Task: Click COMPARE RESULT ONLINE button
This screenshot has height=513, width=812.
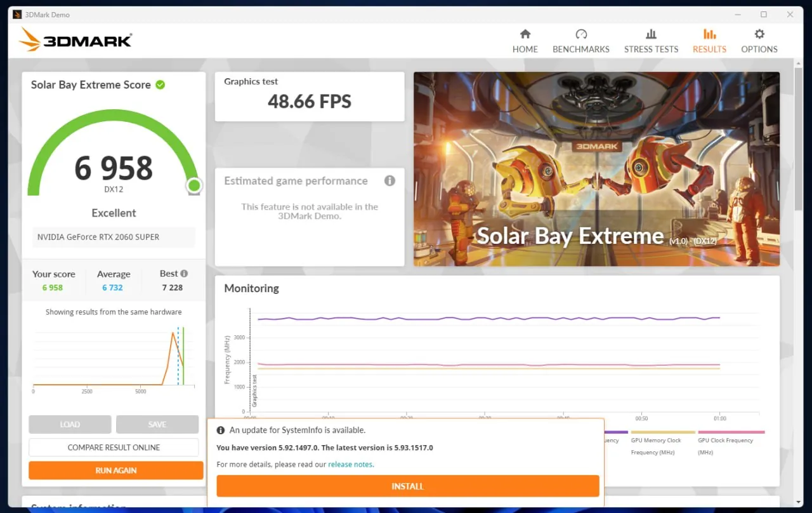Action: click(x=114, y=447)
